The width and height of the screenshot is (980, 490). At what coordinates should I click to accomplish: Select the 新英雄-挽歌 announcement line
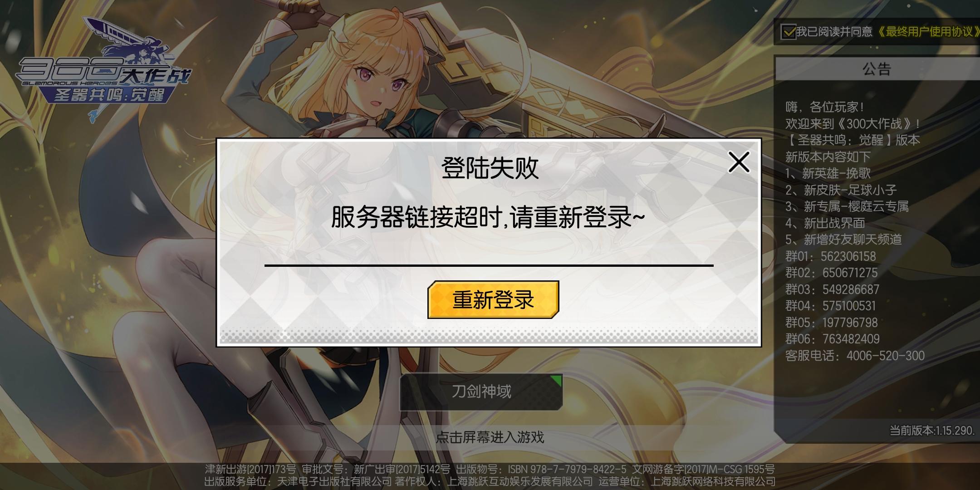pos(828,173)
